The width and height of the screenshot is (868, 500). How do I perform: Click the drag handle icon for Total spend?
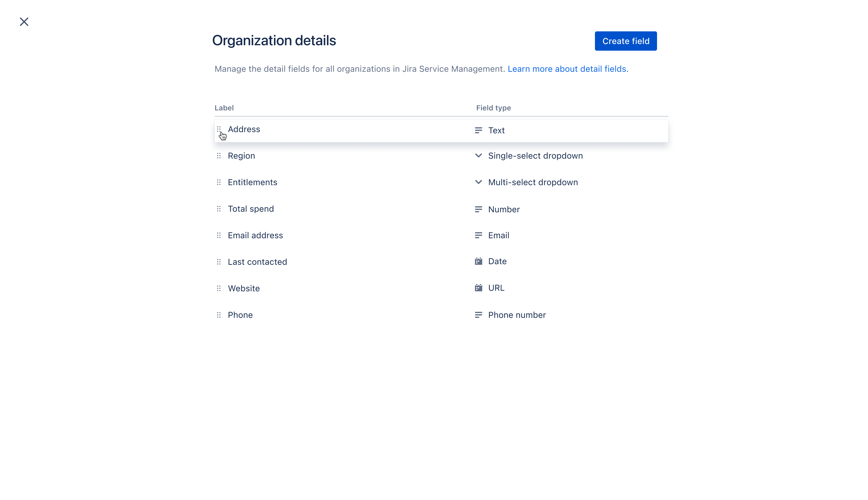click(219, 209)
